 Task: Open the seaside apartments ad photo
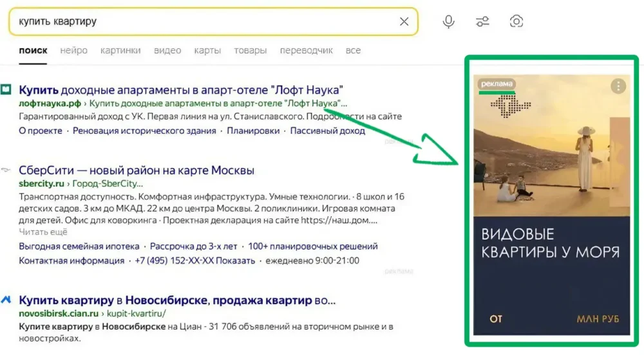point(552,145)
